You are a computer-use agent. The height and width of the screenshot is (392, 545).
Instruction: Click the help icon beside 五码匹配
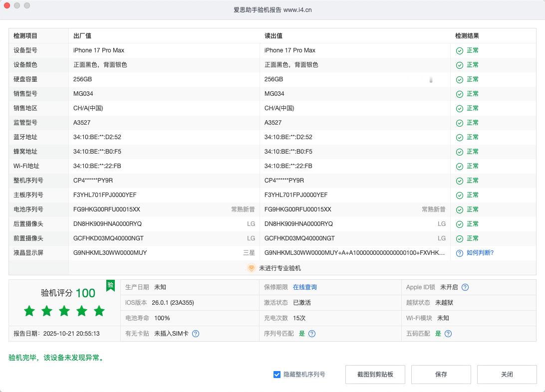click(448, 334)
